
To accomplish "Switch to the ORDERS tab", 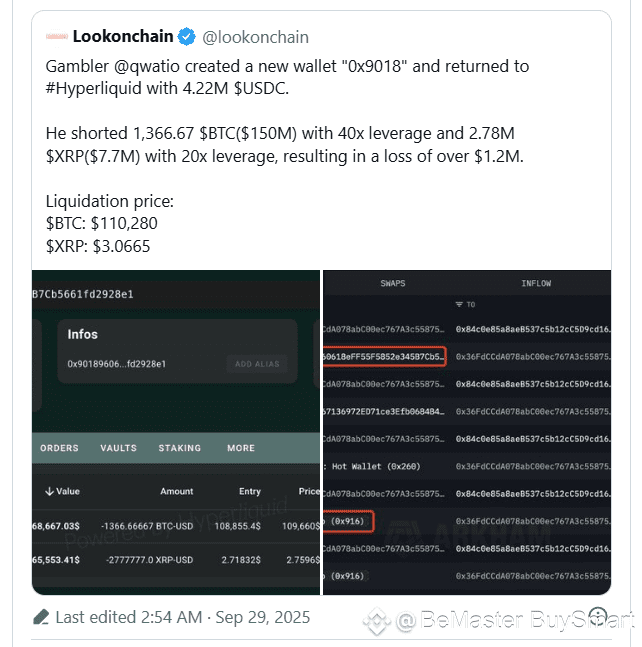I will coord(59,448).
